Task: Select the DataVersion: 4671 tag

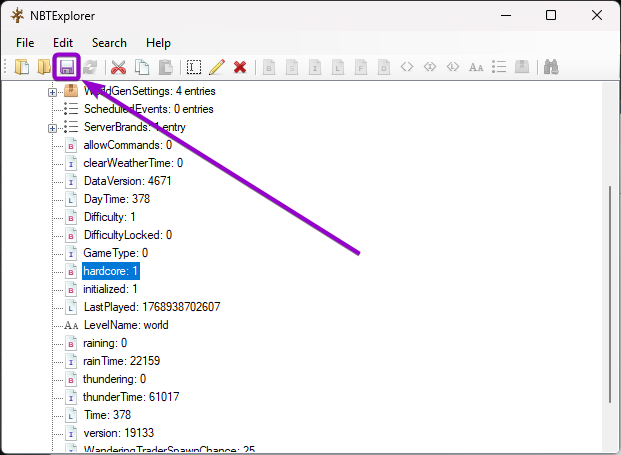Action: point(128,181)
